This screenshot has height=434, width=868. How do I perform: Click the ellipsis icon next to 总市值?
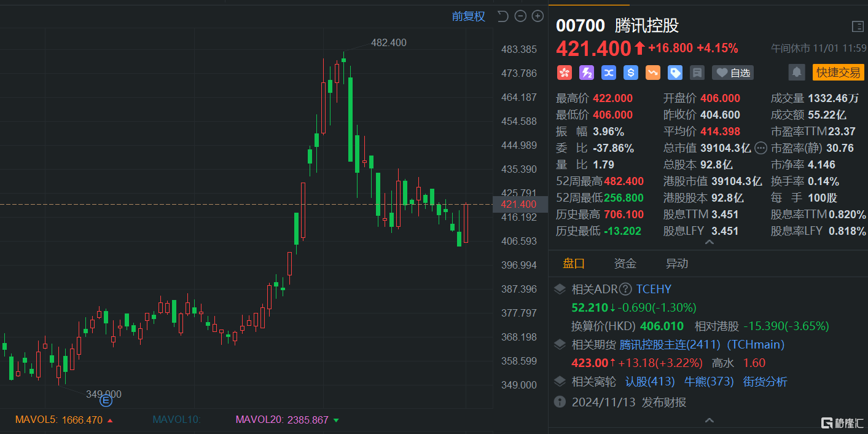pyautogui.click(x=761, y=148)
